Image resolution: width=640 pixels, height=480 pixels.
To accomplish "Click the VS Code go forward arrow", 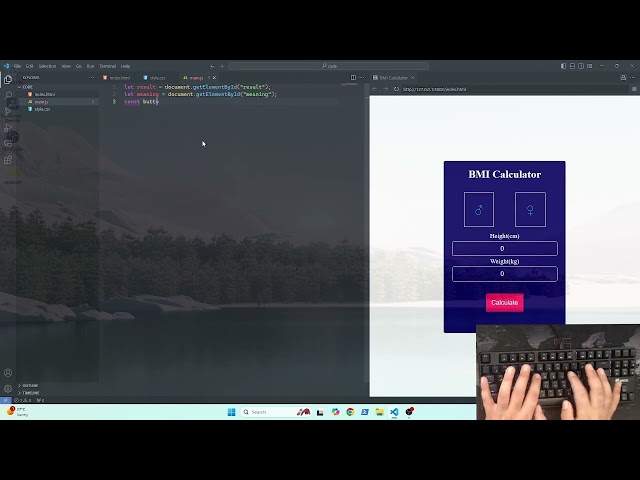I will pos(221,66).
